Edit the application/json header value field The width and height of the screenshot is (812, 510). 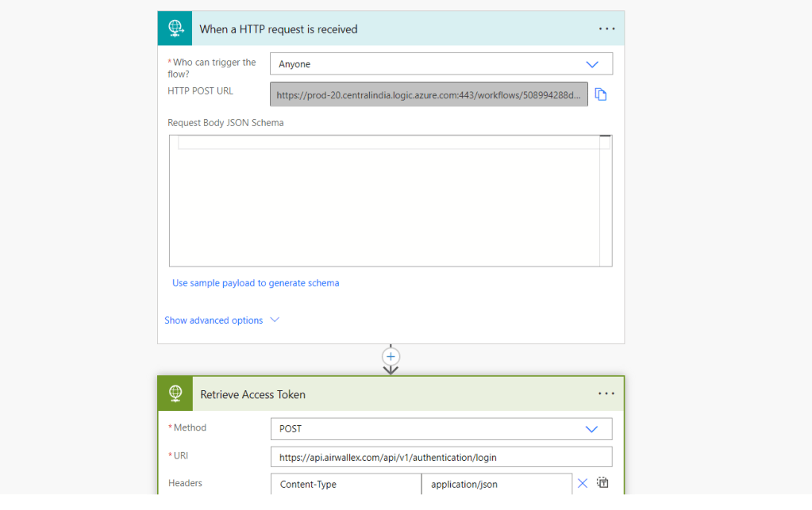[496, 484]
